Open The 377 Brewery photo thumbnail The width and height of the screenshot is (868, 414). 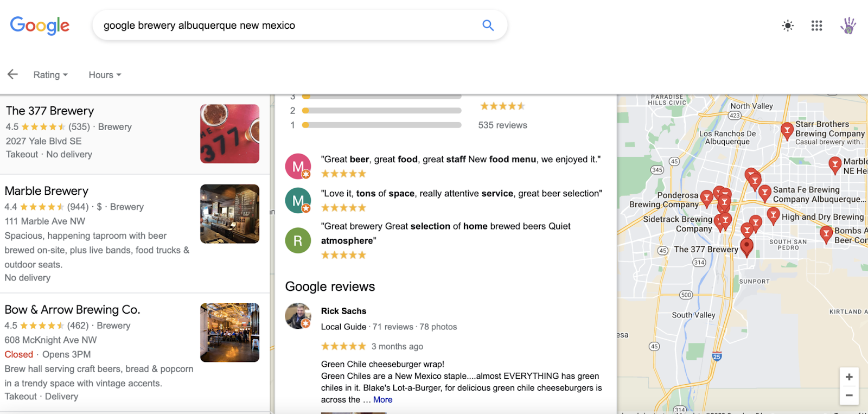coord(229,134)
